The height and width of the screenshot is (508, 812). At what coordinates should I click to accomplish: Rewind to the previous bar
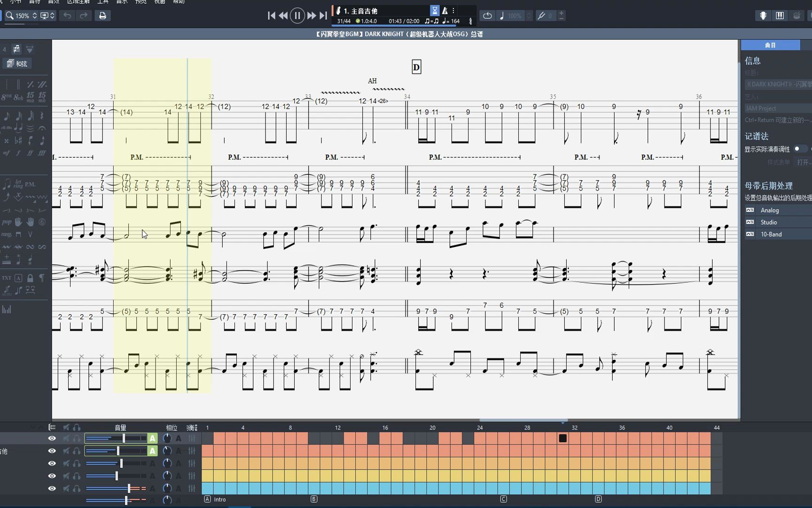coord(283,16)
